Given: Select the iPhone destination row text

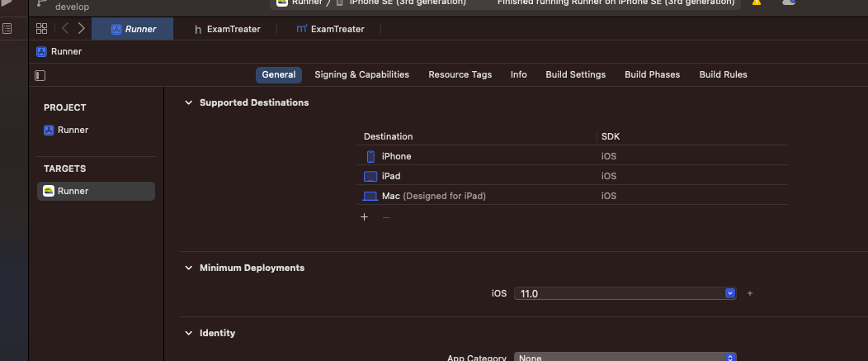Looking at the screenshot, I should click(396, 156).
